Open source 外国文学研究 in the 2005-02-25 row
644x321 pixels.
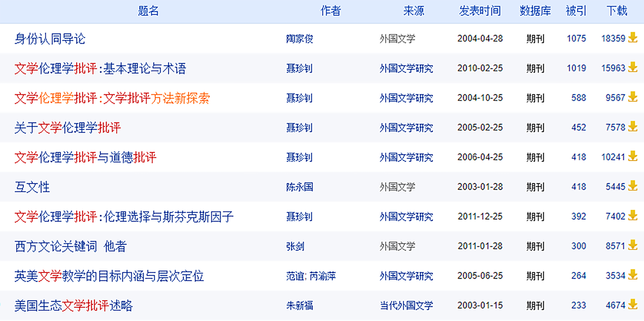[x=406, y=128]
